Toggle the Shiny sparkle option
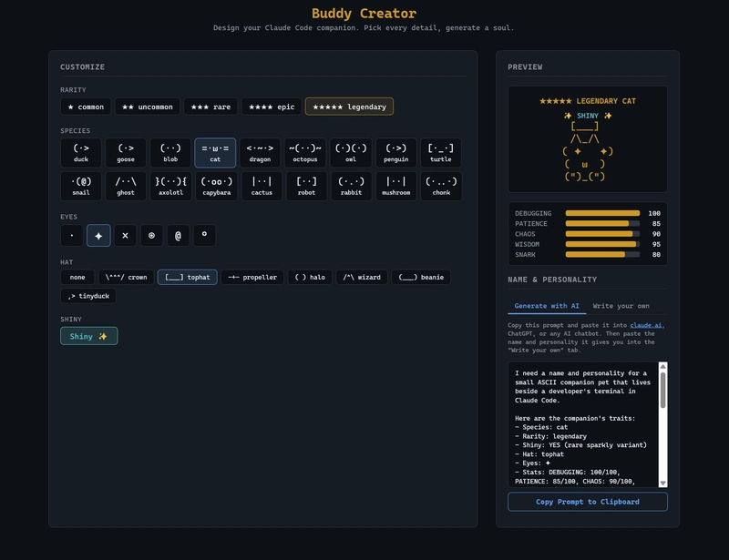Viewport: 729px width, 560px height. pyautogui.click(x=88, y=336)
